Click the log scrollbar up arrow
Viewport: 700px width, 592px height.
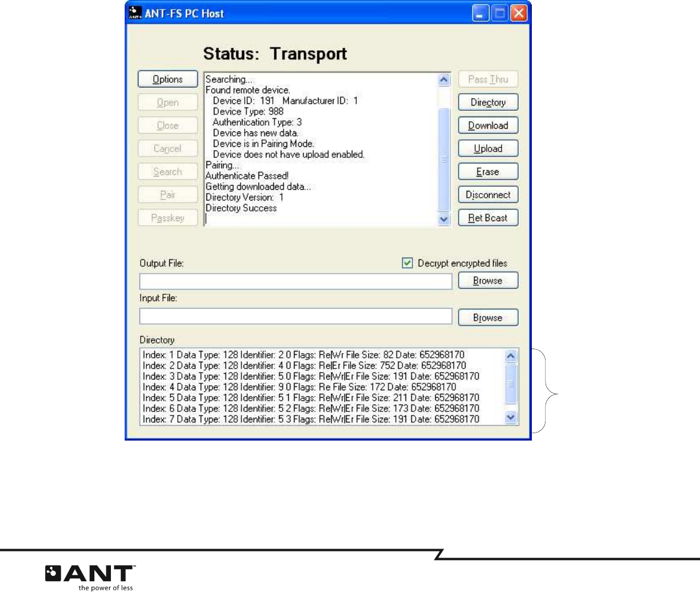(444, 80)
